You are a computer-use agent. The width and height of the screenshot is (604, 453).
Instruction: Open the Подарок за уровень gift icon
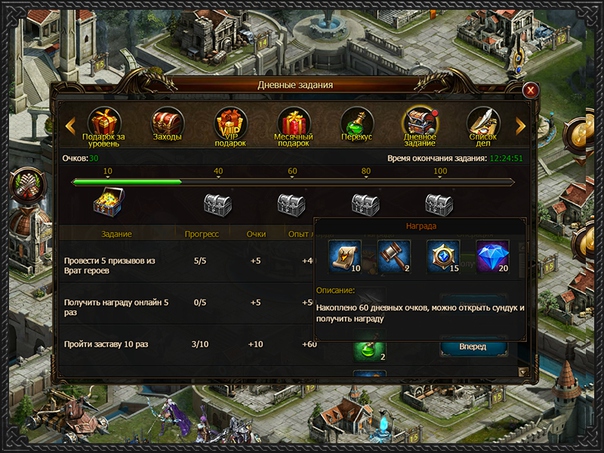point(104,126)
